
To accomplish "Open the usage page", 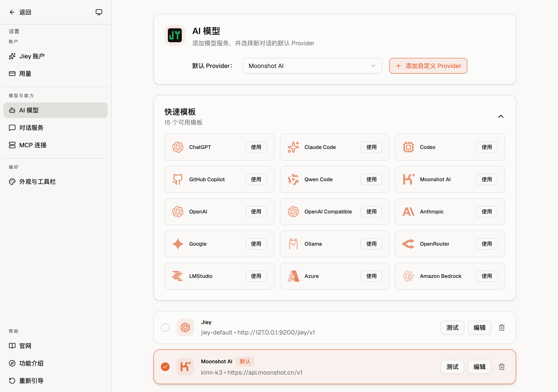I will click(55, 74).
